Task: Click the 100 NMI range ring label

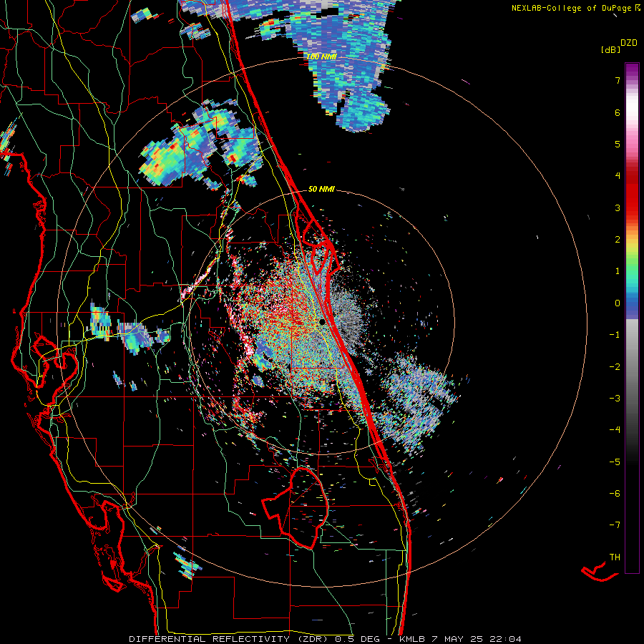Action: pos(321,57)
